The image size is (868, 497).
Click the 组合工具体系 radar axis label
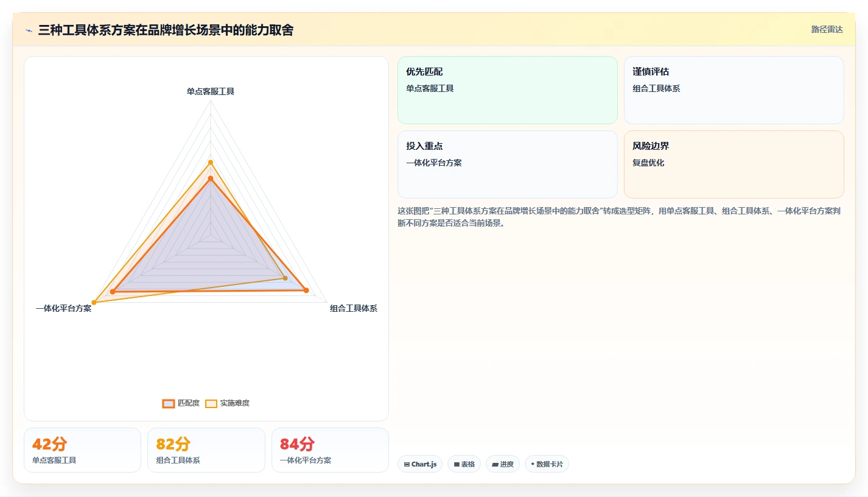354,308
